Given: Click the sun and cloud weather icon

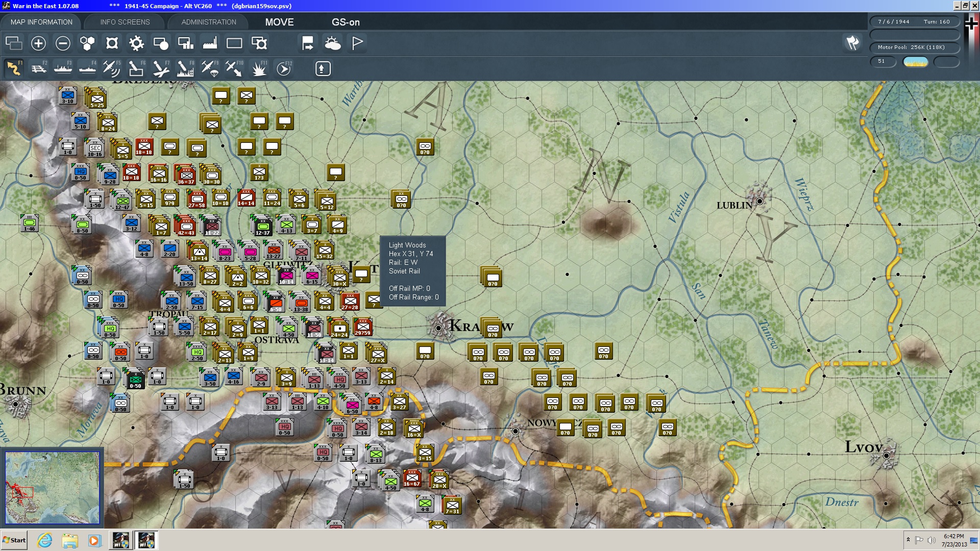Looking at the screenshot, I should (x=332, y=43).
